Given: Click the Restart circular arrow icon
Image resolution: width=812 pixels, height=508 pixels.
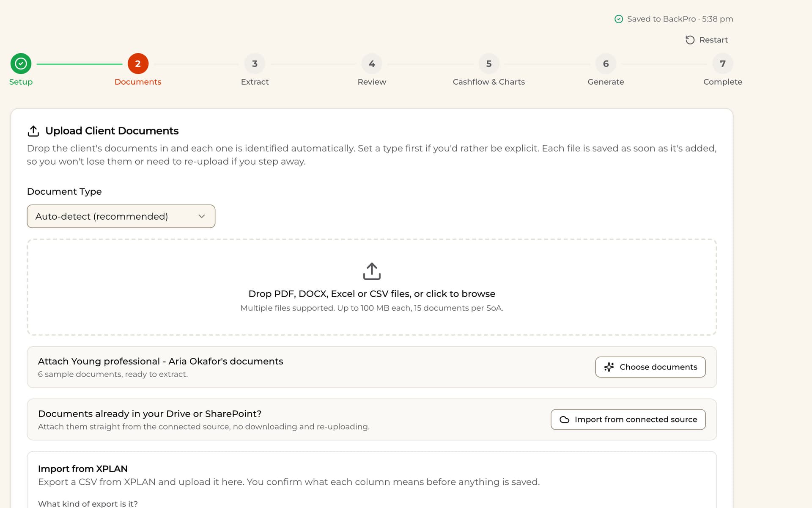Looking at the screenshot, I should pyautogui.click(x=690, y=40).
